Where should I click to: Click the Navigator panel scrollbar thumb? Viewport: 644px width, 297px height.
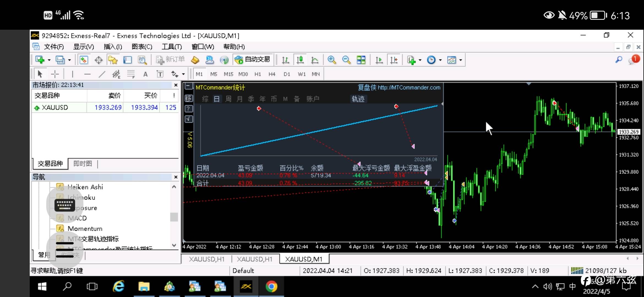174,217
